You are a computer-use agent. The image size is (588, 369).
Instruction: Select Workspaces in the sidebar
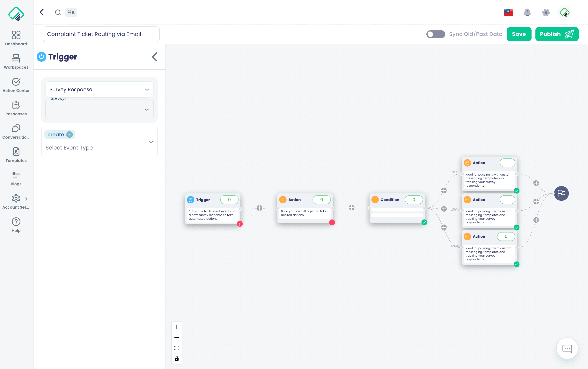[16, 61]
